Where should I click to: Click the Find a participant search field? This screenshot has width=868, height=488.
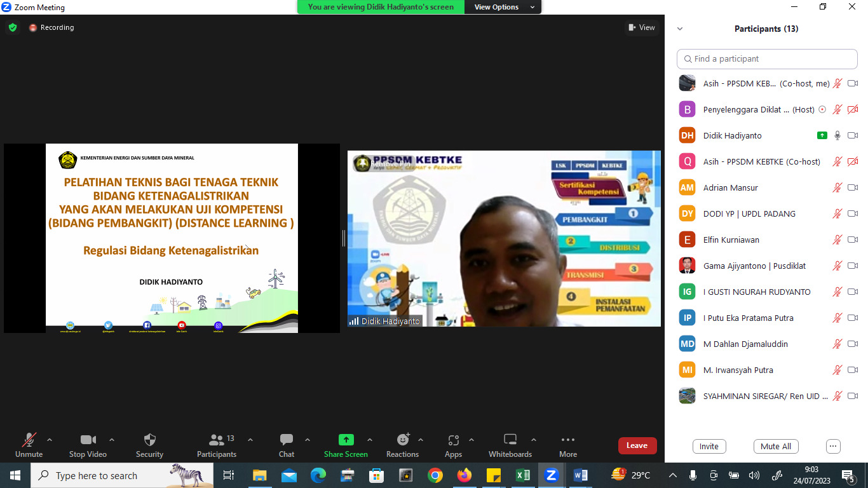[766, 58]
